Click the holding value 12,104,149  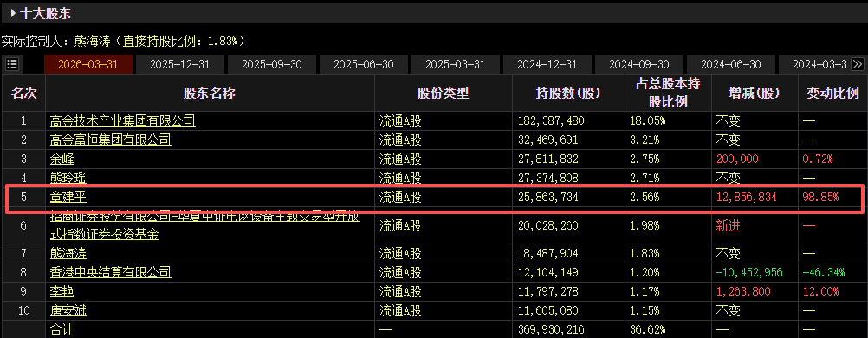point(548,273)
